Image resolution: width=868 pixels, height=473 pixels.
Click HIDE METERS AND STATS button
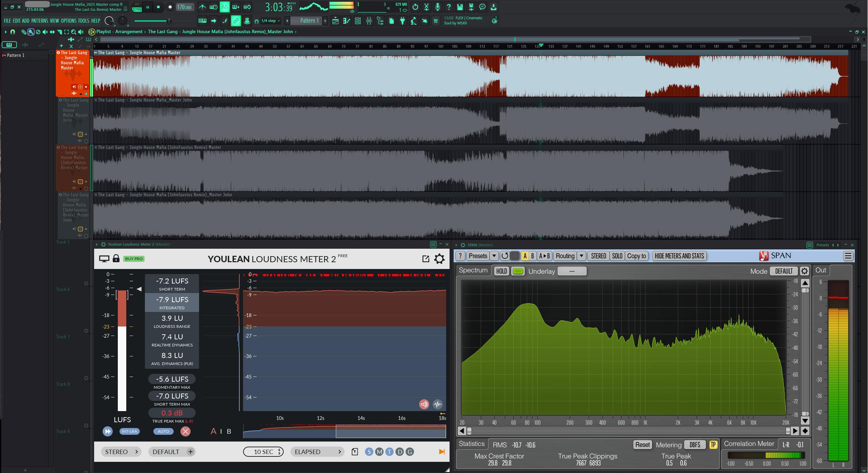679,256
